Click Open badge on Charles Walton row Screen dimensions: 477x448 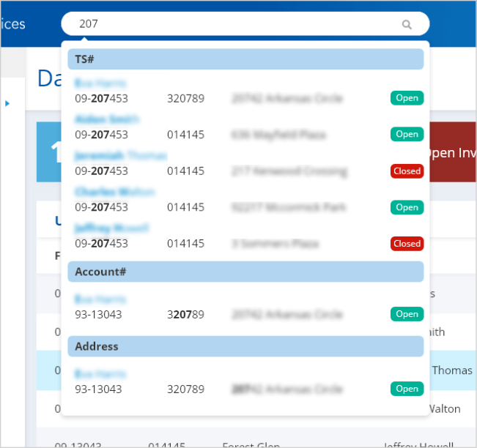[407, 207]
